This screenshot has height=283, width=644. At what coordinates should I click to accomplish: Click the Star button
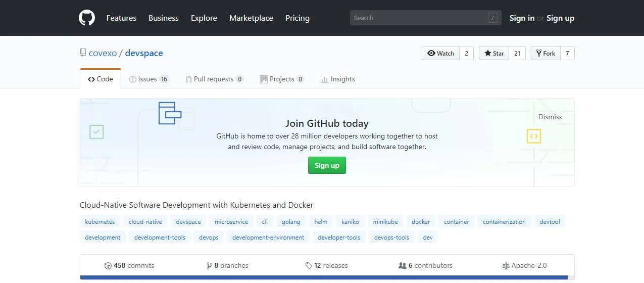pos(493,53)
